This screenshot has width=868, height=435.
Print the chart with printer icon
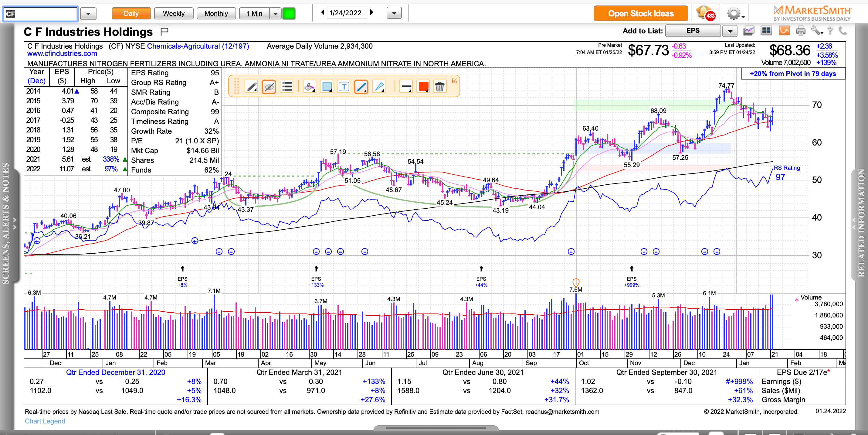click(801, 31)
